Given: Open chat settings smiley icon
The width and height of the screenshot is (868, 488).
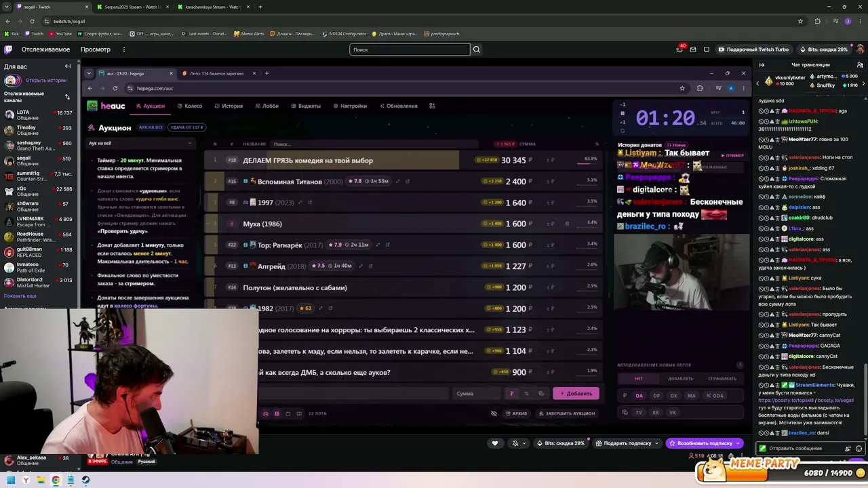Looking at the screenshot, I should click(x=859, y=449).
